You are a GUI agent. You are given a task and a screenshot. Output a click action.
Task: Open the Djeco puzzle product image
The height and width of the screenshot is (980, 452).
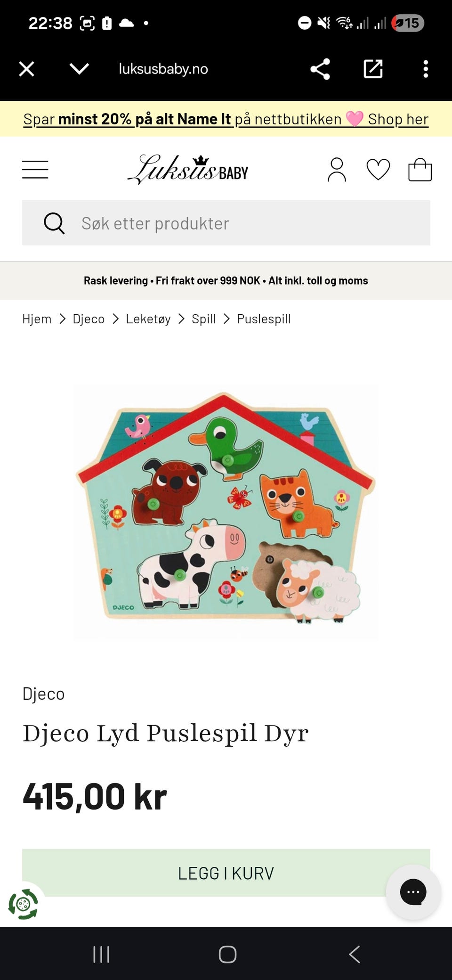click(226, 512)
